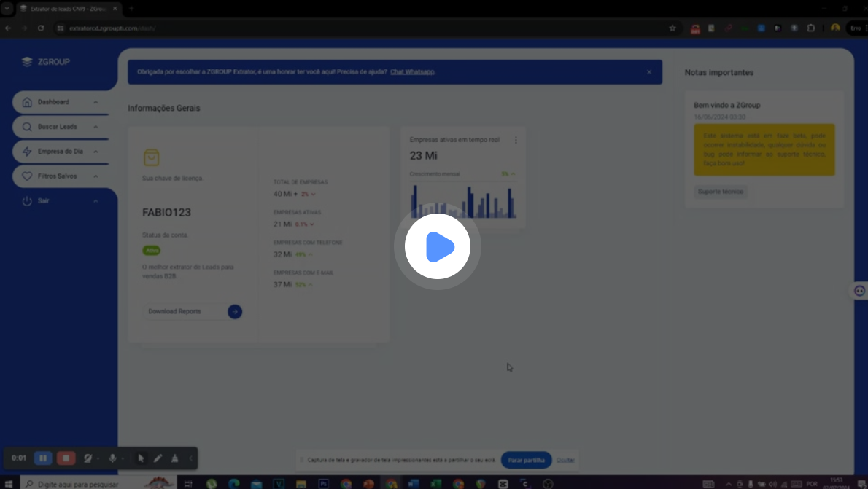
Task: Open Task View on the taskbar
Action: 188,483
